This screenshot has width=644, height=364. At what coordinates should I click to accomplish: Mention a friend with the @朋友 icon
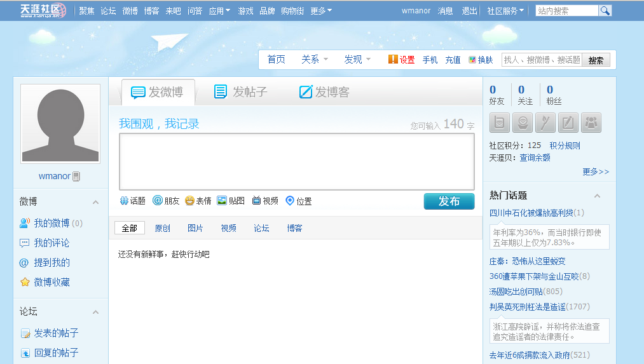166,201
